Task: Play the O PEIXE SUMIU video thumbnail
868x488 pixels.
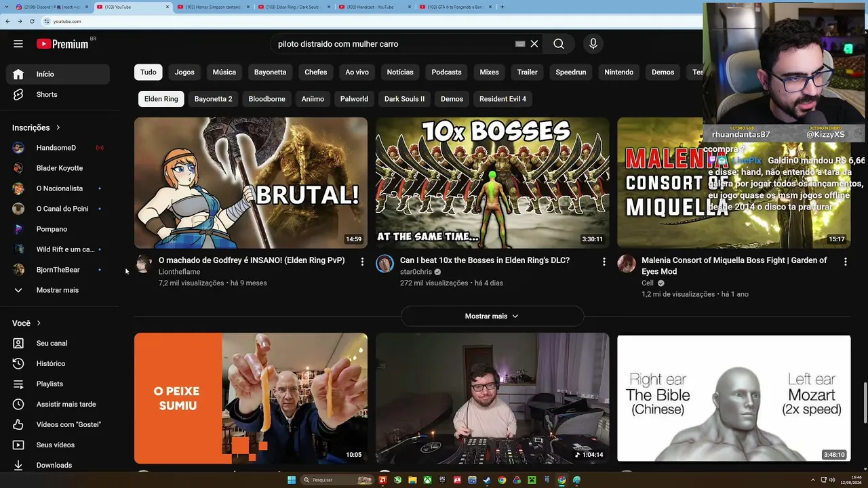Action: tap(251, 398)
